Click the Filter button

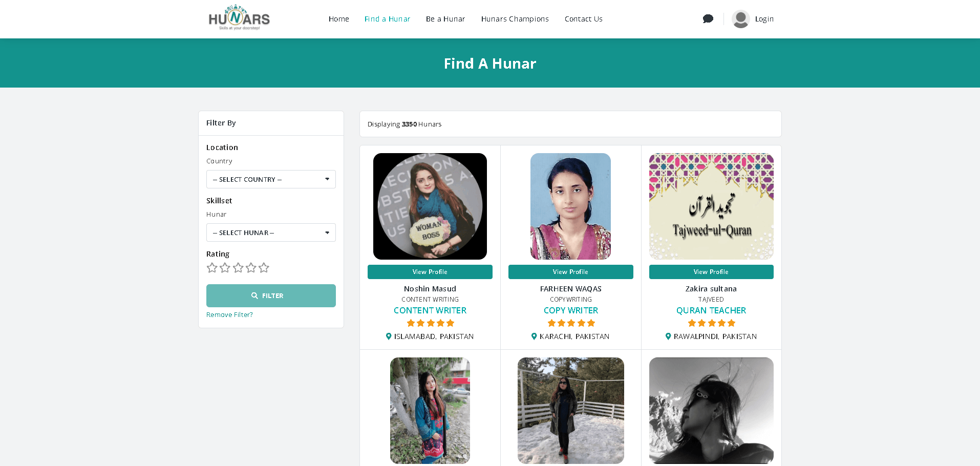tap(271, 295)
